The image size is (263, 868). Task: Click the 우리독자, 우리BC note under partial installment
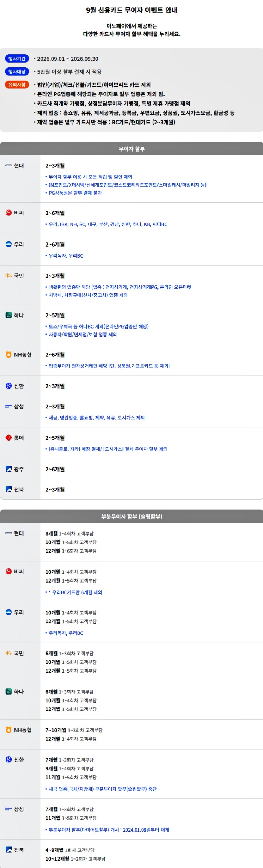(66, 633)
